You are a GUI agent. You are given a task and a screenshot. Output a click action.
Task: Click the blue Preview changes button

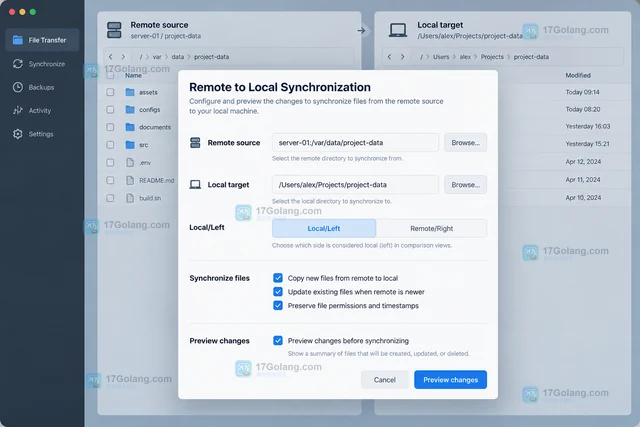450,380
